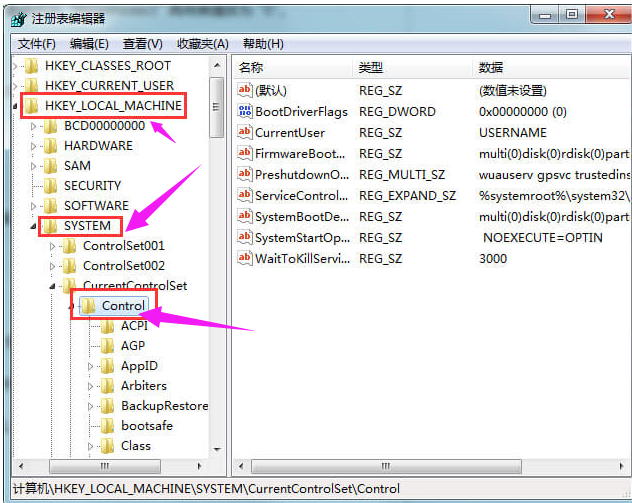Click the ACPI folder icon in tree

[x=107, y=326]
